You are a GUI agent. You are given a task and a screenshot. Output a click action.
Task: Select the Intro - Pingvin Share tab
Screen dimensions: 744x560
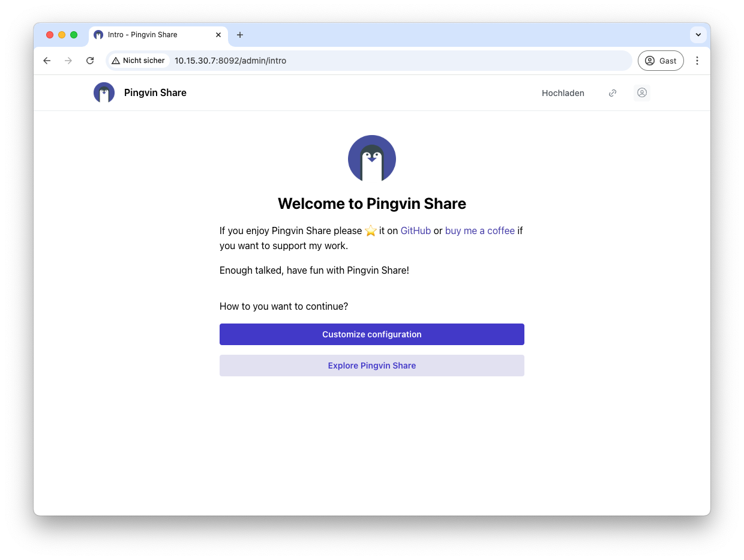pyautogui.click(x=150, y=35)
